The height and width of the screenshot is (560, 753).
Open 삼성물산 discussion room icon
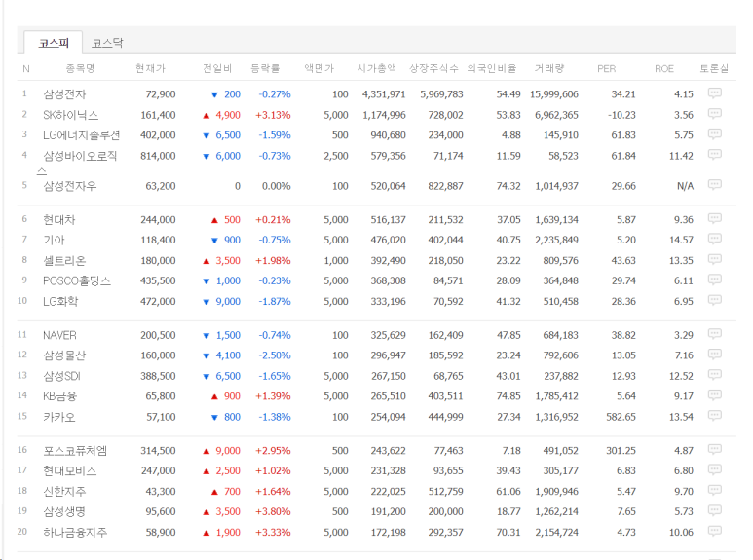click(715, 355)
